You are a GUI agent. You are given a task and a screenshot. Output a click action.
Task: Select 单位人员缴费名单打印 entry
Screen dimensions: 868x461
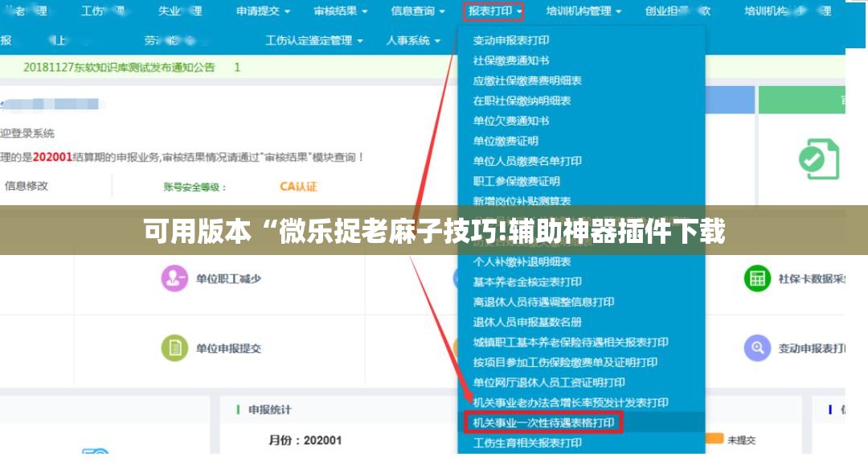tap(527, 161)
